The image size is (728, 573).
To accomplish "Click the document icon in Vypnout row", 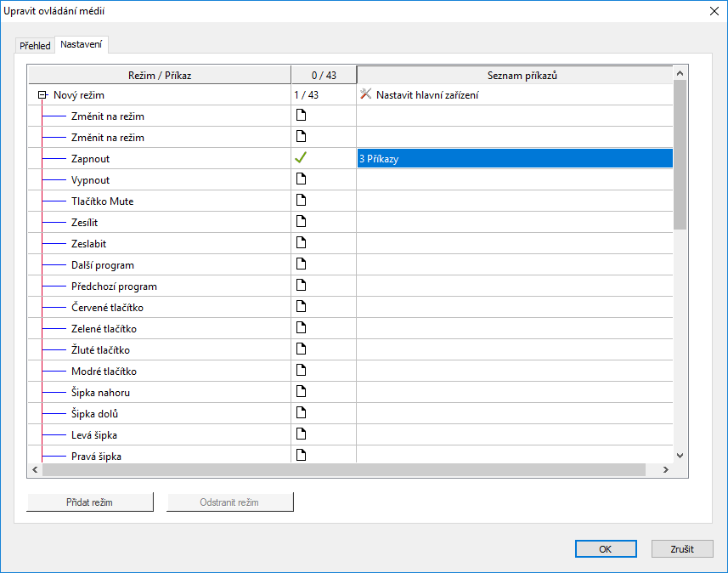I will (300, 179).
